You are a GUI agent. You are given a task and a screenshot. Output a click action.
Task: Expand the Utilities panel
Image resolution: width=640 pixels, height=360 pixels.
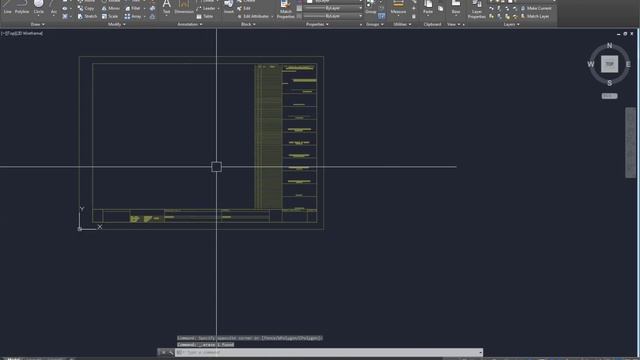click(x=402, y=24)
